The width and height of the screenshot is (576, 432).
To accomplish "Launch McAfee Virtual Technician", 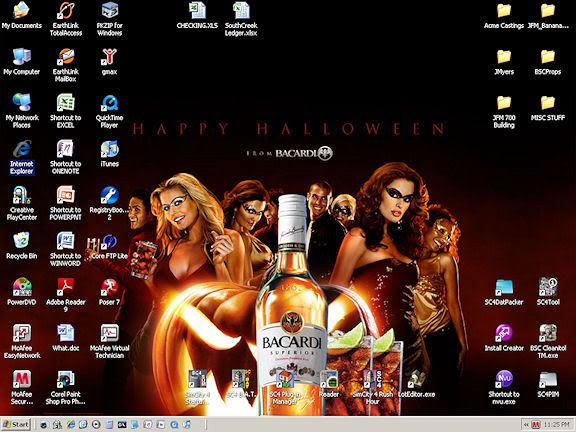I will tap(109, 342).
